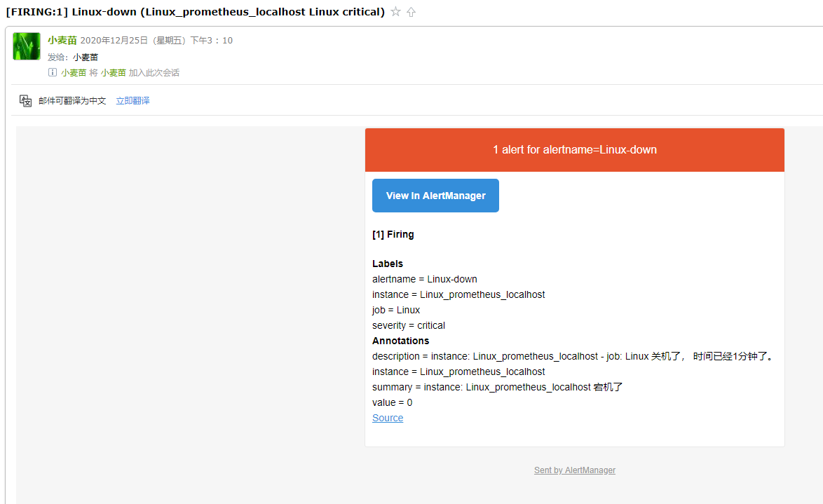
Task: Open the Sent by AlertManager footer link
Action: [x=575, y=470]
